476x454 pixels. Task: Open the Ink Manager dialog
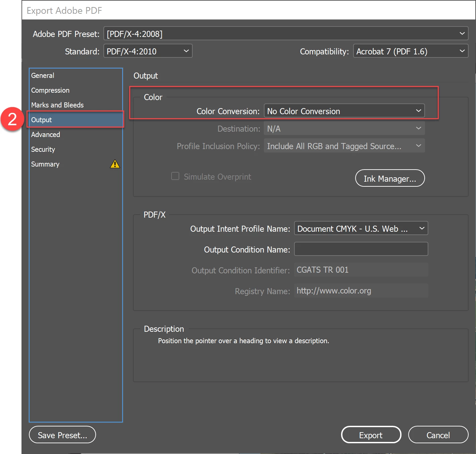[x=390, y=178]
